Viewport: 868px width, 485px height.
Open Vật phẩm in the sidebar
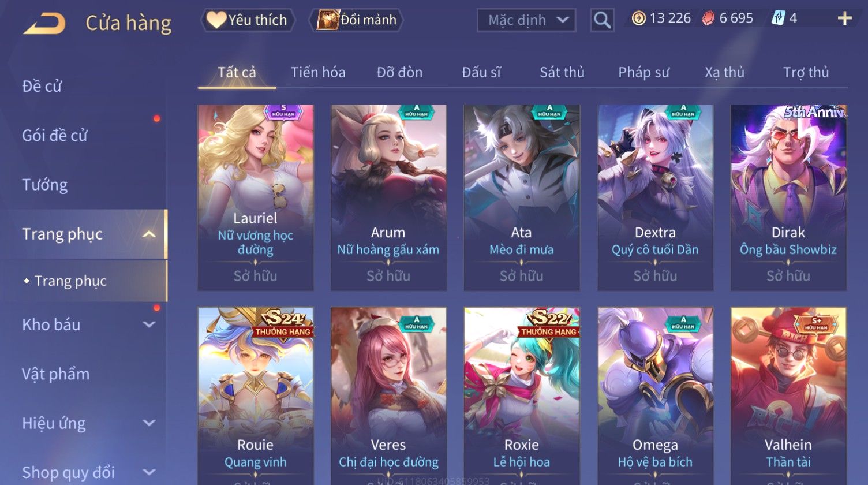(x=56, y=374)
